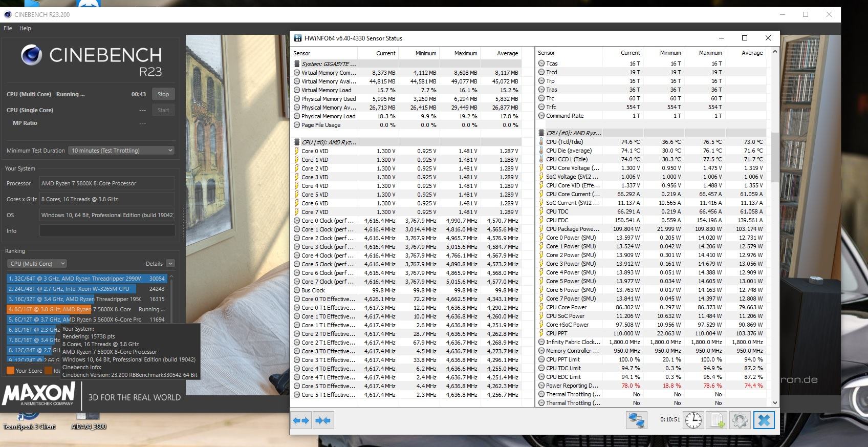The height and width of the screenshot is (447, 868).
Task: Select AIDA64_3800 desktop icon
Action: point(88,420)
